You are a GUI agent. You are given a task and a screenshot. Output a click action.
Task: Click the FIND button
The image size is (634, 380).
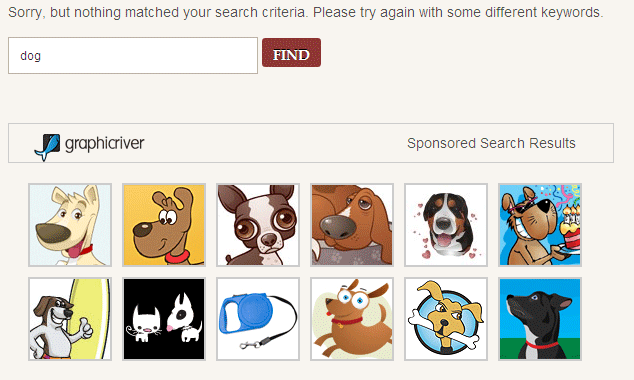291,53
